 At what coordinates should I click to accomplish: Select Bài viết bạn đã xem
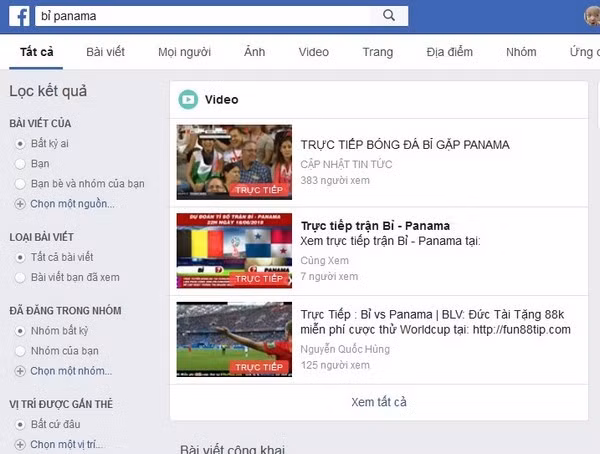tap(20, 277)
